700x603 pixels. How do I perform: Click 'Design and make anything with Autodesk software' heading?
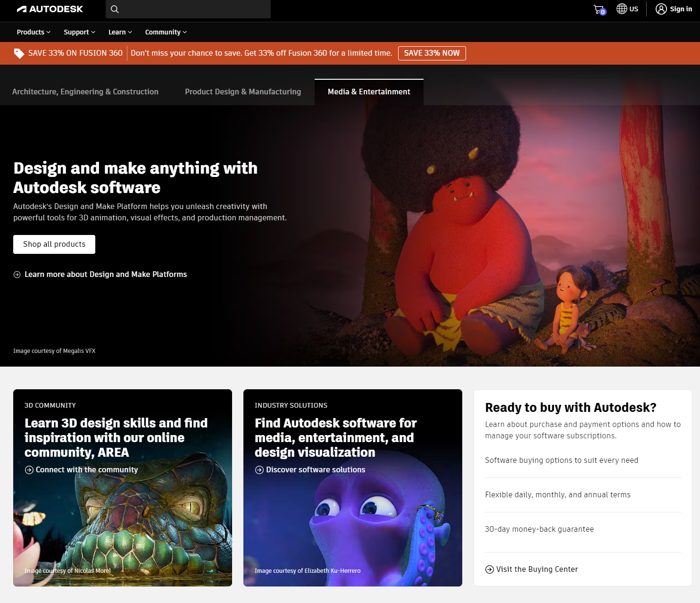(x=135, y=178)
